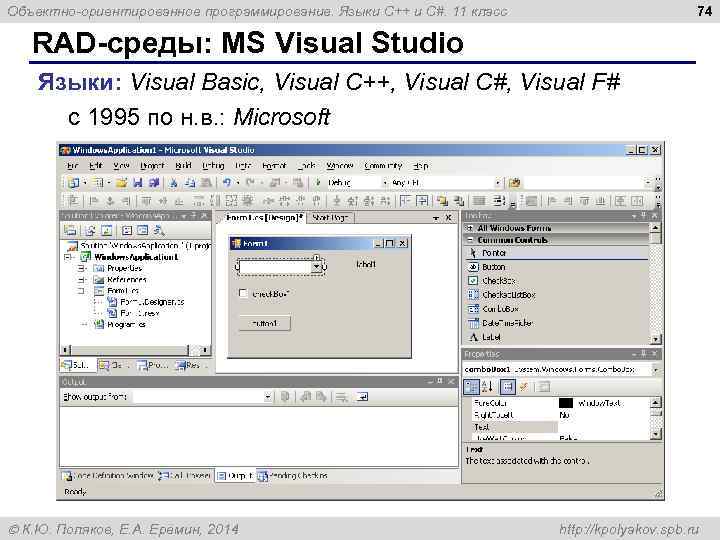Click button1 on the Form1 designer
720x540 pixels.
tap(265, 323)
